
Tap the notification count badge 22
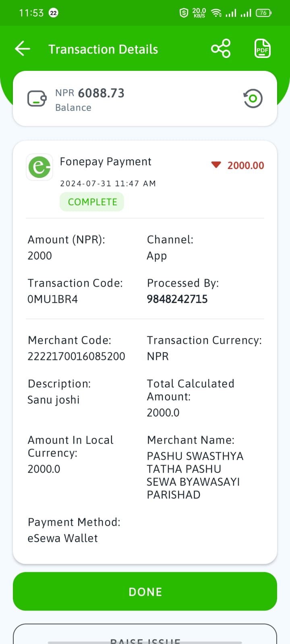53,13
